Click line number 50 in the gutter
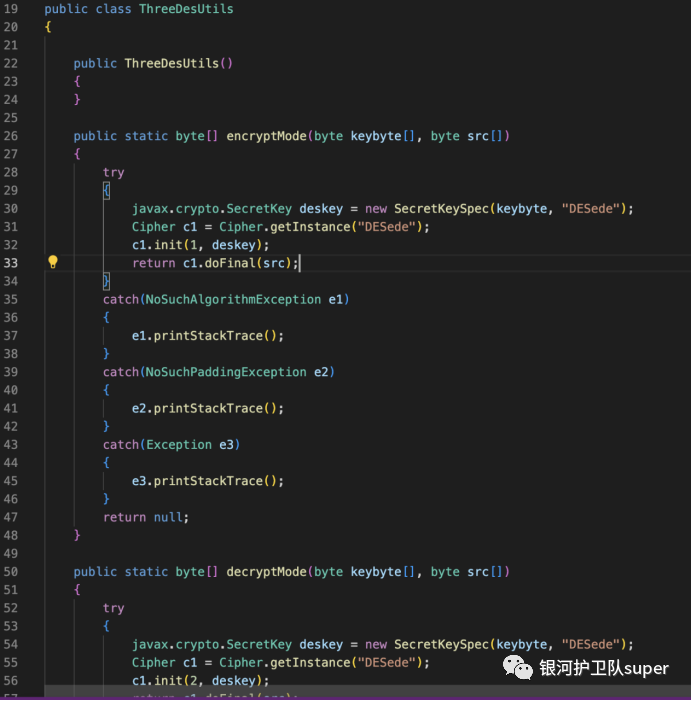 [11, 572]
